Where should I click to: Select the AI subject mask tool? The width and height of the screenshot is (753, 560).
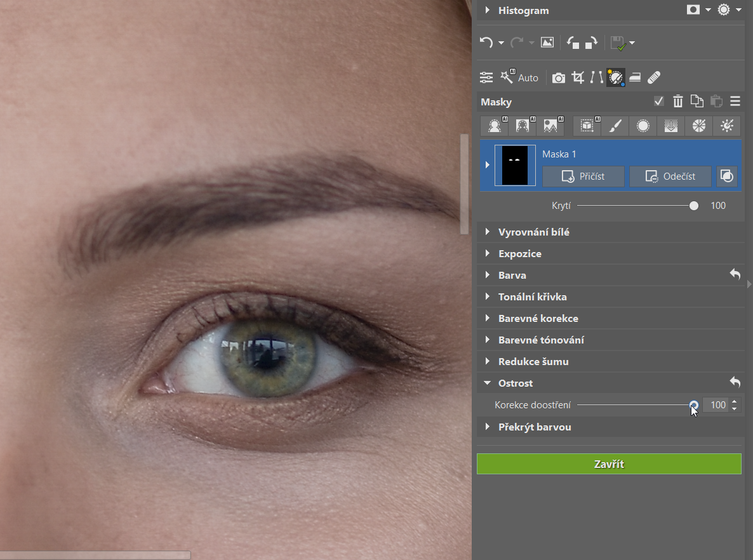click(494, 126)
